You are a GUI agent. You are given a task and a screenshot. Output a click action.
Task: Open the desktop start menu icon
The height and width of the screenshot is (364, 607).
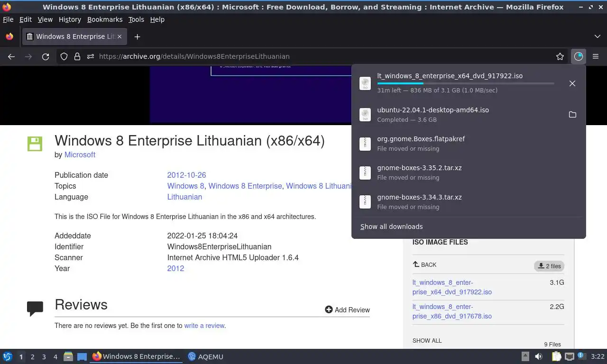tap(7, 356)
